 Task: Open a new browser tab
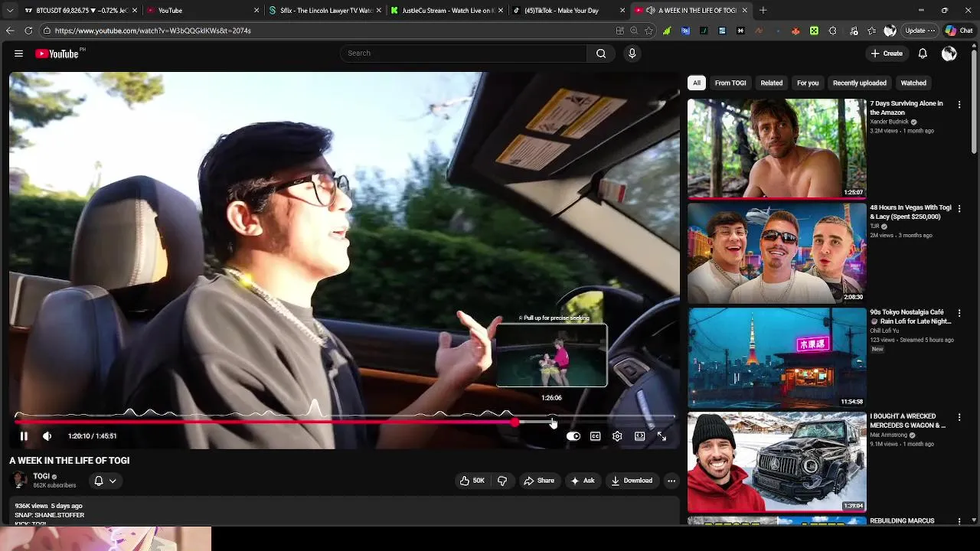point(763,11)
